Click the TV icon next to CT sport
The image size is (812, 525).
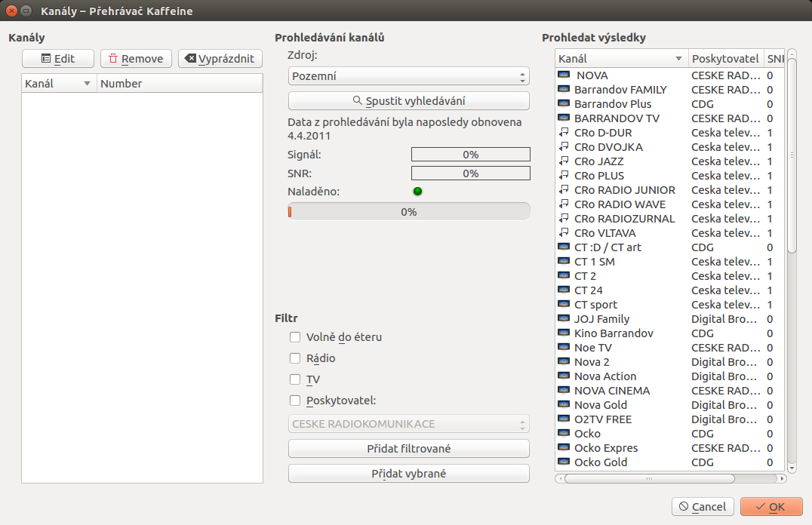pyautogui.click(x=564, y=305)
